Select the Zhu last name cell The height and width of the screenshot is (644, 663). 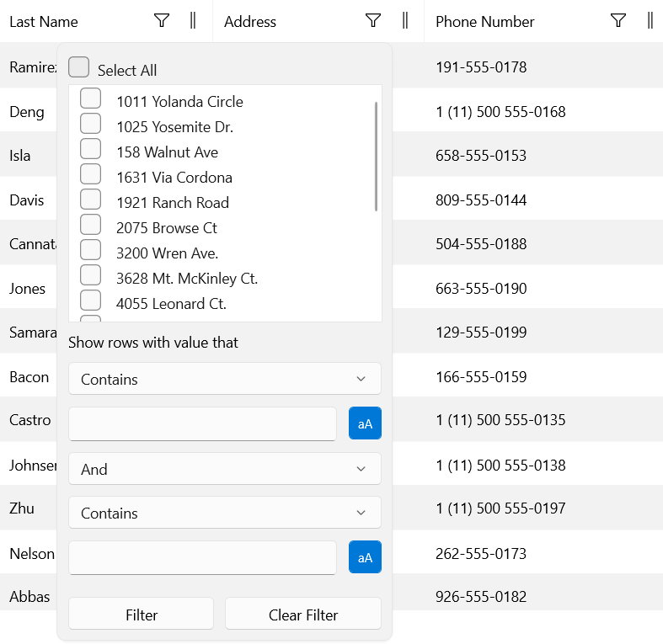(22, 508)
